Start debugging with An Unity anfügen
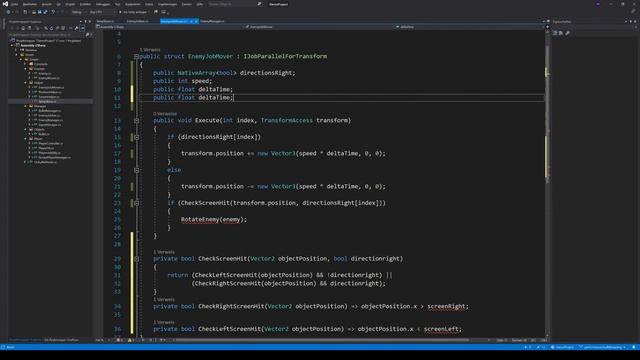Screen dimensions: 640x360 pos(133,12)
